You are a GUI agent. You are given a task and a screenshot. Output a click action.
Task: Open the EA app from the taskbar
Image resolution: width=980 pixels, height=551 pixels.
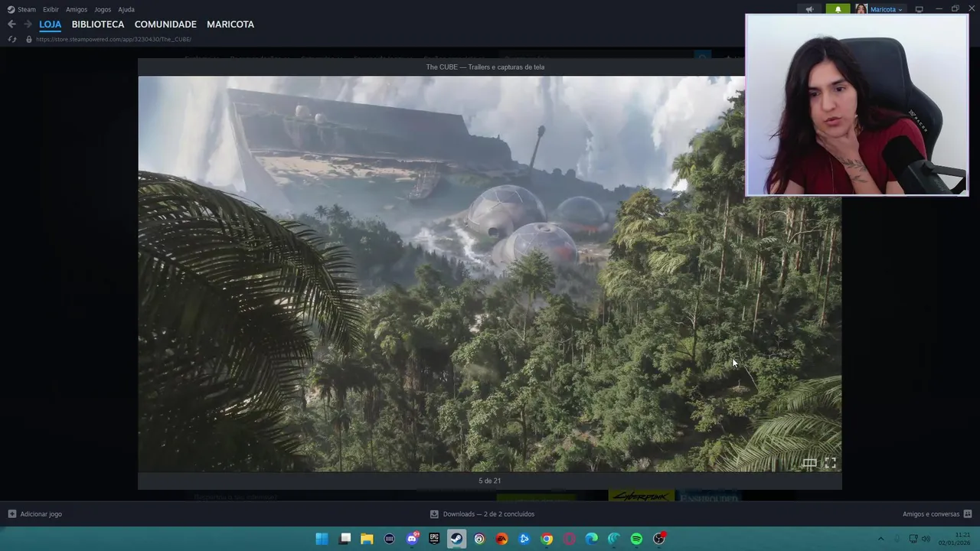[501, 539]
